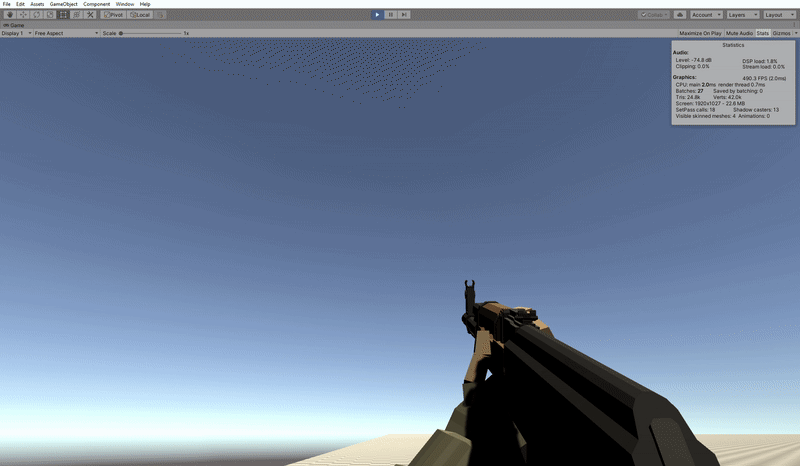Expand the Gizmos dropdown arrow

point(796,33)
